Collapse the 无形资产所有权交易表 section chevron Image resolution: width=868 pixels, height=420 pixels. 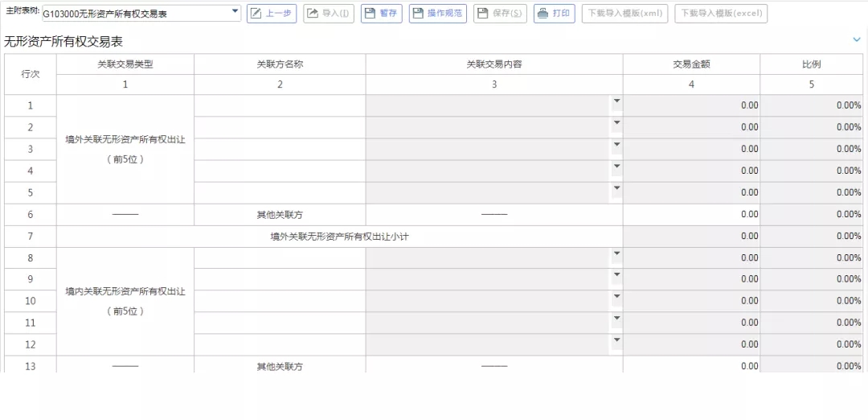pyautogui.click(x=857, y=39)
